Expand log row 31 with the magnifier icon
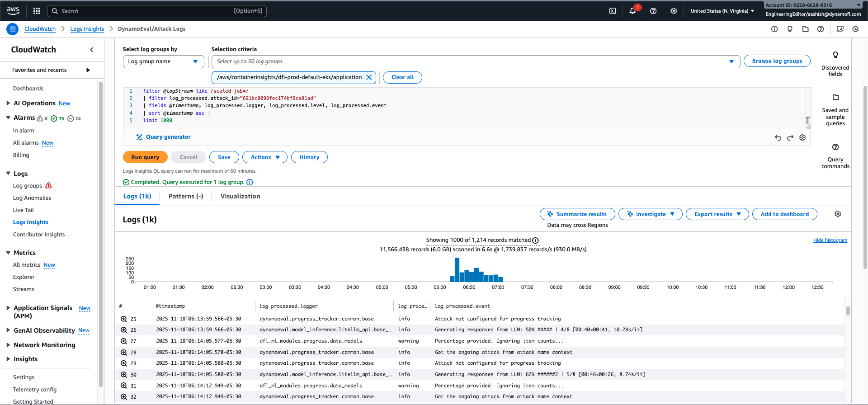This screenshot has height=405, width=868. coord(124,386)
